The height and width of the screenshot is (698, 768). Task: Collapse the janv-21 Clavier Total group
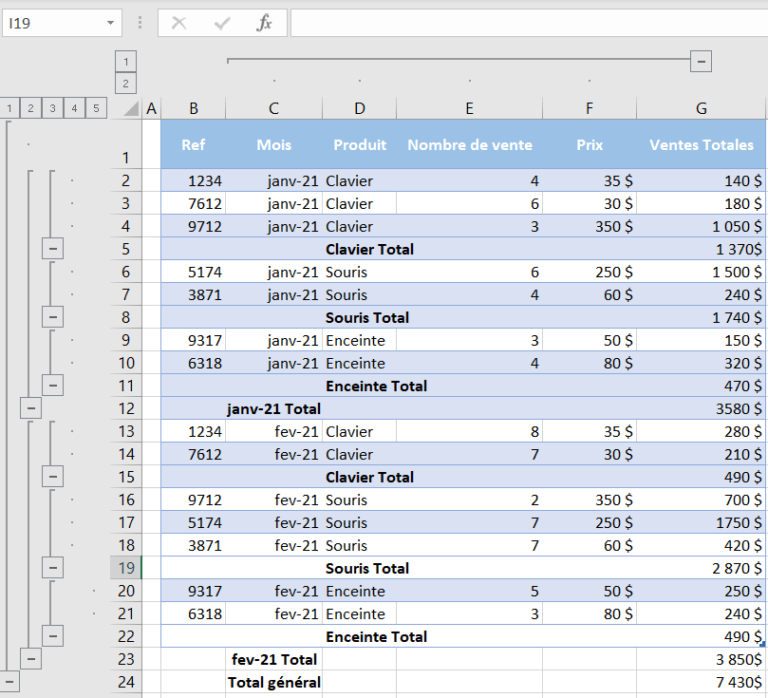pos(53,249)
